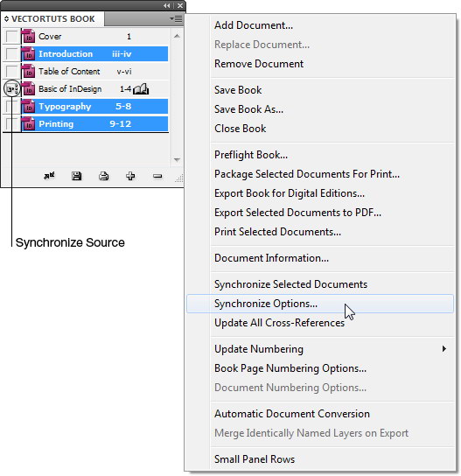Click the Printing document InDesign icon

coord(28,124)
